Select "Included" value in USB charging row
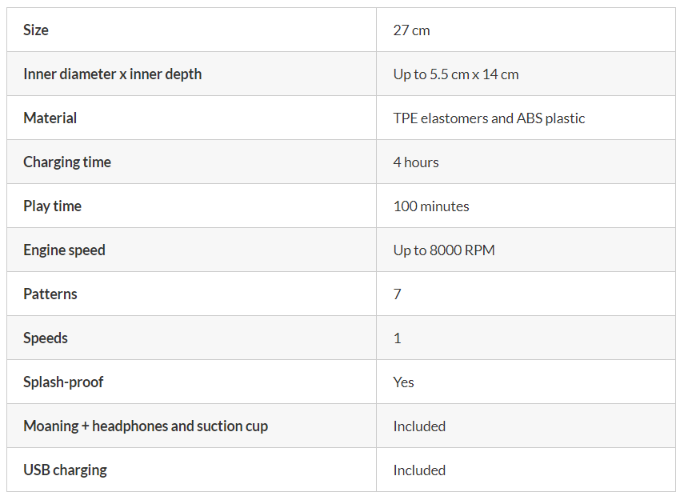This screenshot has height=500, width=681. point(419,470)
